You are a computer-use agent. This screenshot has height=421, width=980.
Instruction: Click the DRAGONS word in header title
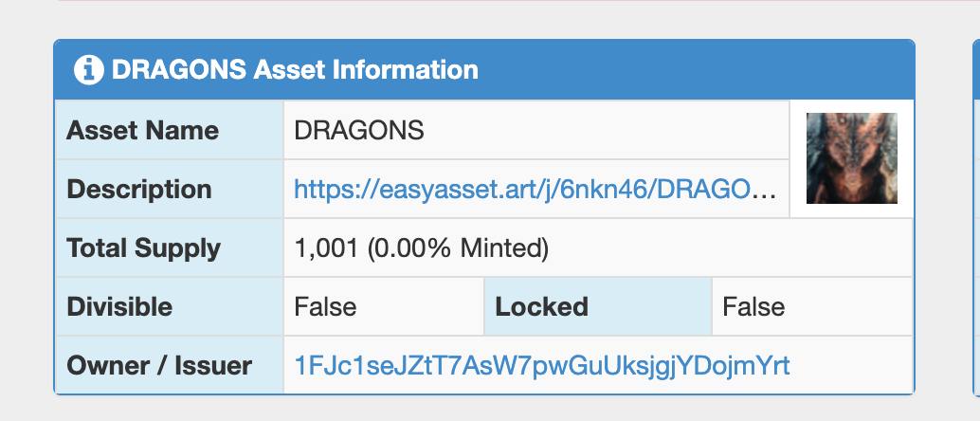(x=179, y=69)
